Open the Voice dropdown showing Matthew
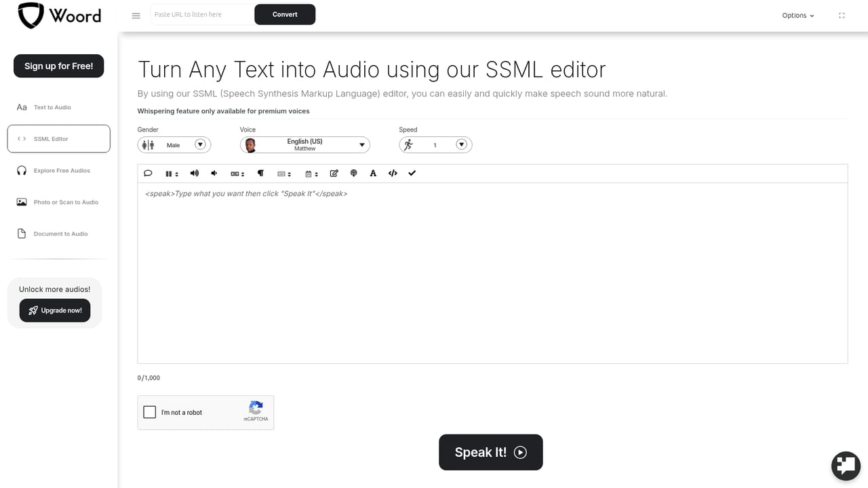Screen dimensions: 868x488 tap(305, 145)
